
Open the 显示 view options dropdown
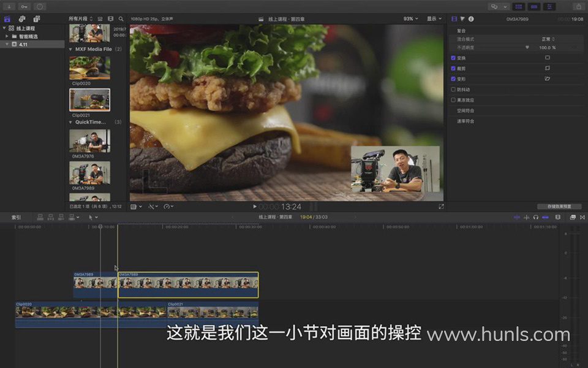(x=434, y=19)
